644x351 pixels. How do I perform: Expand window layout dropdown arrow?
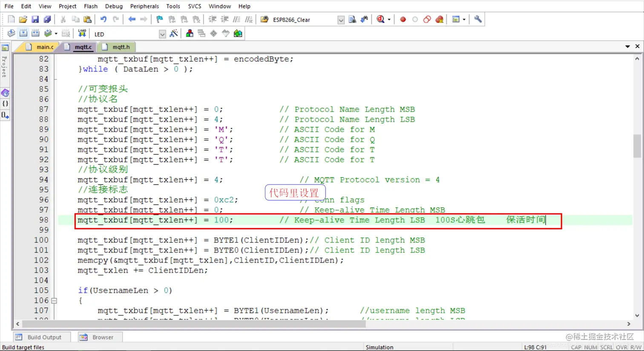[464, 20]
